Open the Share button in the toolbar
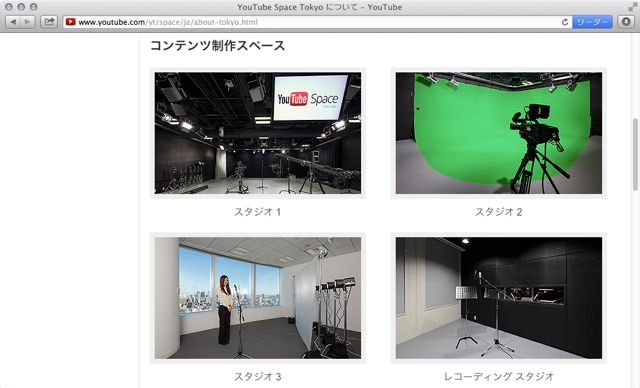The height and width of the screenshot is (388, 640). 49,22
